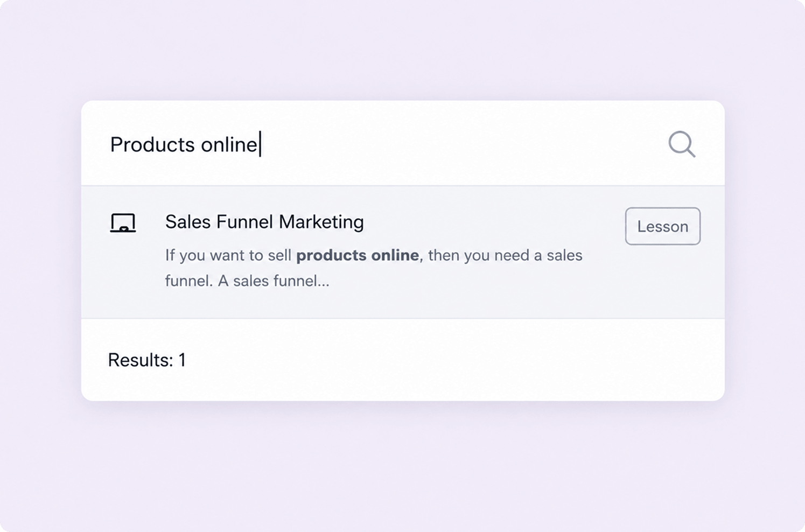Open the Sales Funnel Marketing result
Screen dimensions: 805x532
click(x=264, y=222)
